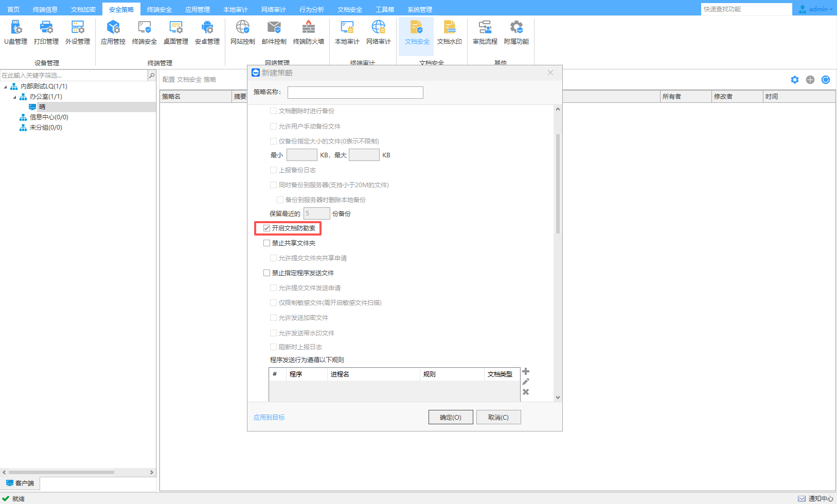Open the 系统管理 tab
The image size is (837, 504).
pyautogui.click(x=419, y=9)
